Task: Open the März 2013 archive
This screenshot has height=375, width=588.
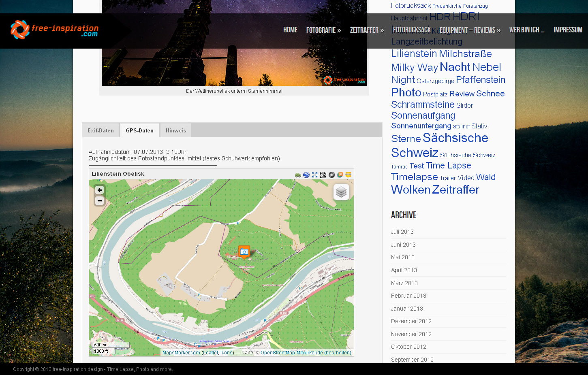Action: coord(404,283)
